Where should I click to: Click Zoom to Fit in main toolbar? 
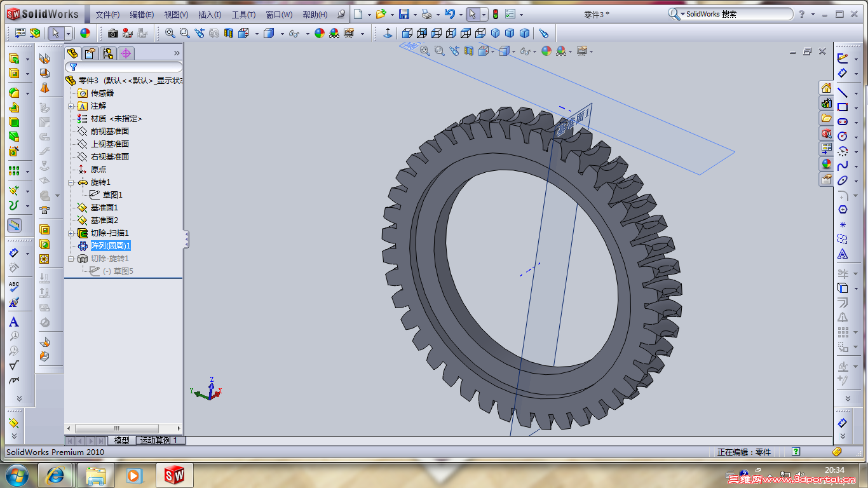click(170, 33)
